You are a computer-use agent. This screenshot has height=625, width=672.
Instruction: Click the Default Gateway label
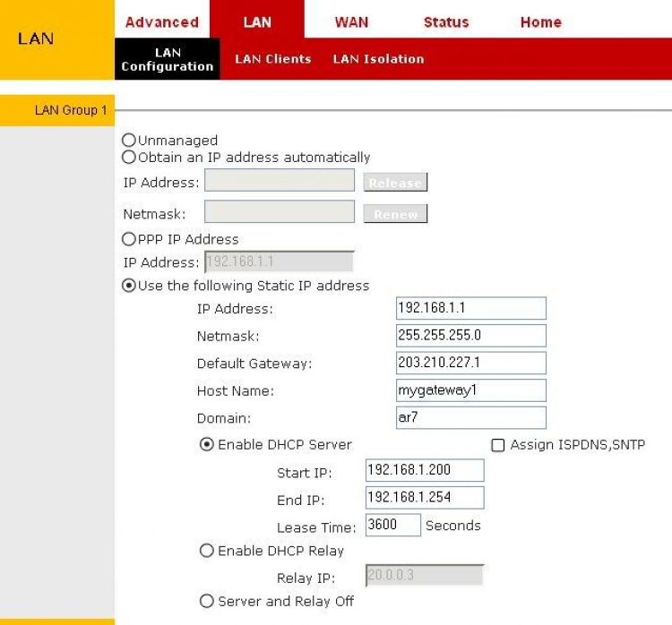254,364
